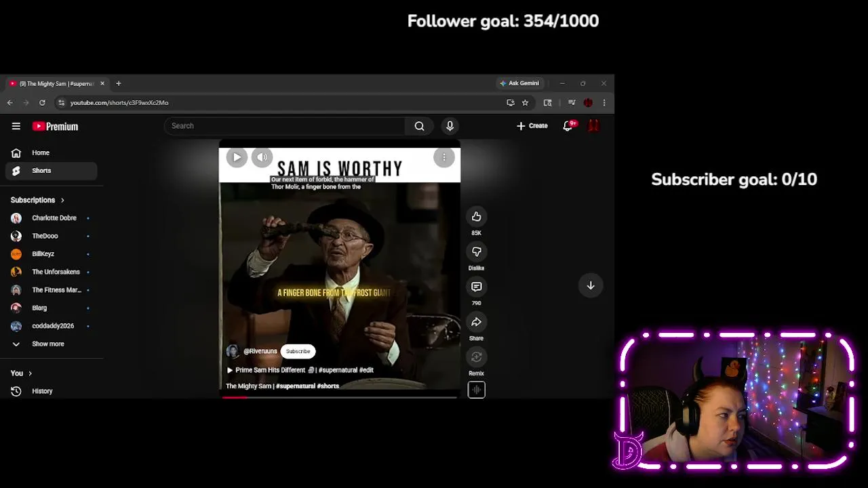Screen dimensions: 868x488
Task: Go to Home in sidebar
Action: click(52, 153)
